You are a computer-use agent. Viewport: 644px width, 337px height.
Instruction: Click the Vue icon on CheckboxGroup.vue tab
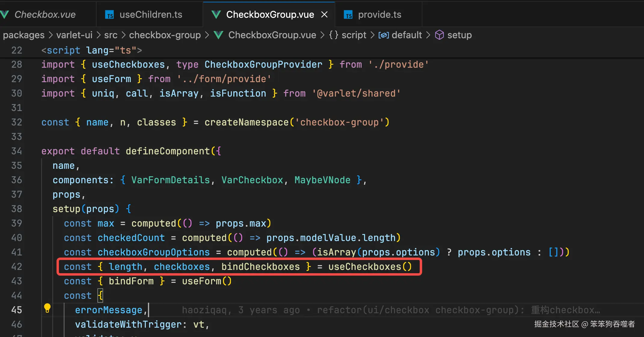pyautogui.click(x=216, y=14)
